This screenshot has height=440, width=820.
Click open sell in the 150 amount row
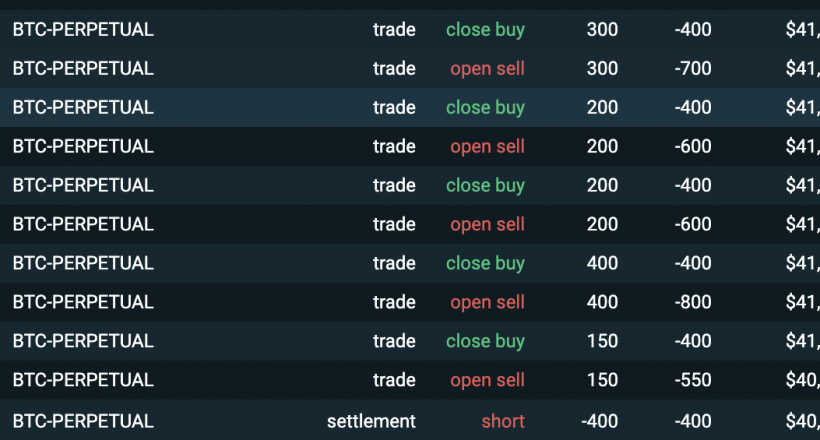(x=487, y=381)
